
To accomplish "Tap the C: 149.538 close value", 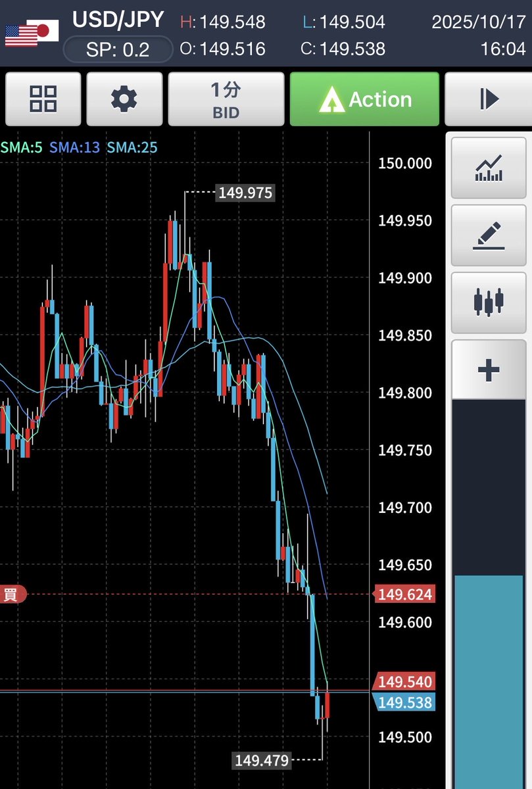I will (x=344, y=49).
